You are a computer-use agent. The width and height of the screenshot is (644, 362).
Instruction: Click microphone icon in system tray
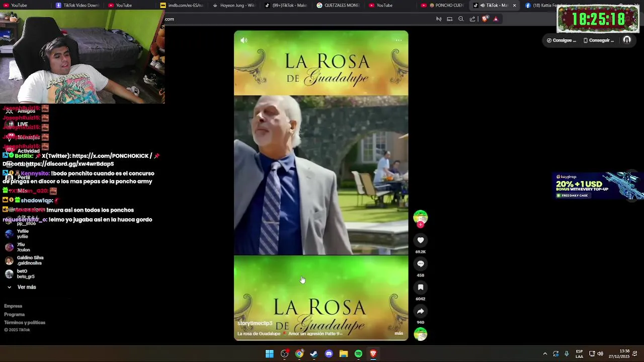pyautogui.click(x=567, y=354)
